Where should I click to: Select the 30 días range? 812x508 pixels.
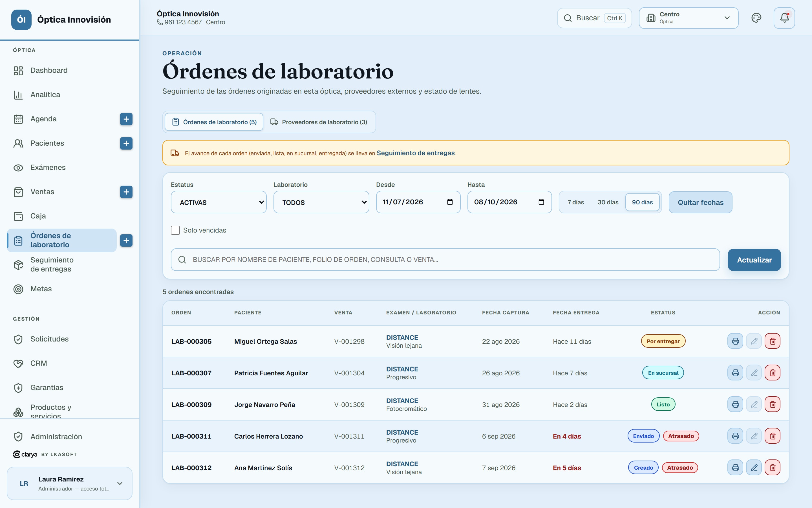click(x=608, y=202)
